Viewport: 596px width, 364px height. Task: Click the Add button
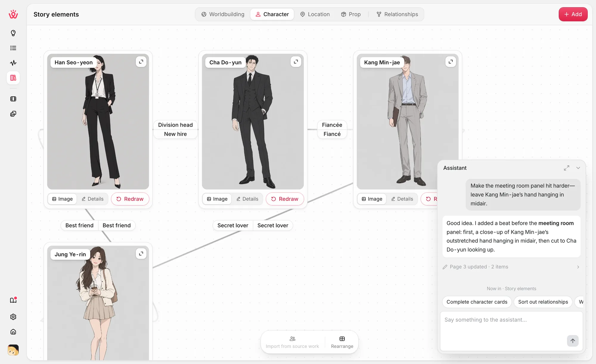[573, 14]
